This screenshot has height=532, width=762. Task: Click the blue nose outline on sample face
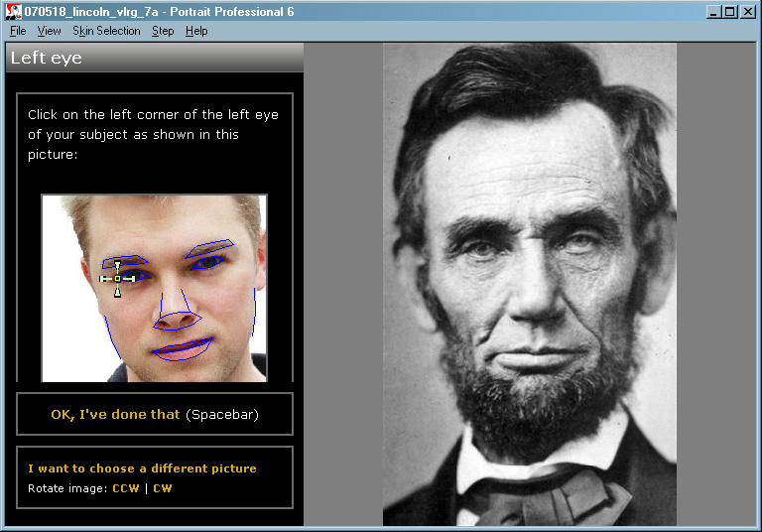177,320
